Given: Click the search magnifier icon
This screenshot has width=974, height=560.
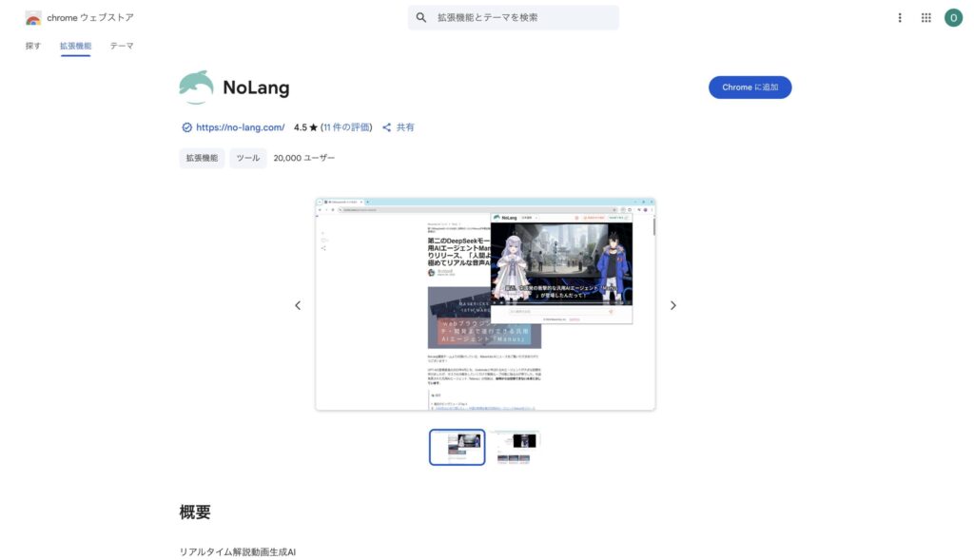Looking at the screenshot, I should pos(421,17).
